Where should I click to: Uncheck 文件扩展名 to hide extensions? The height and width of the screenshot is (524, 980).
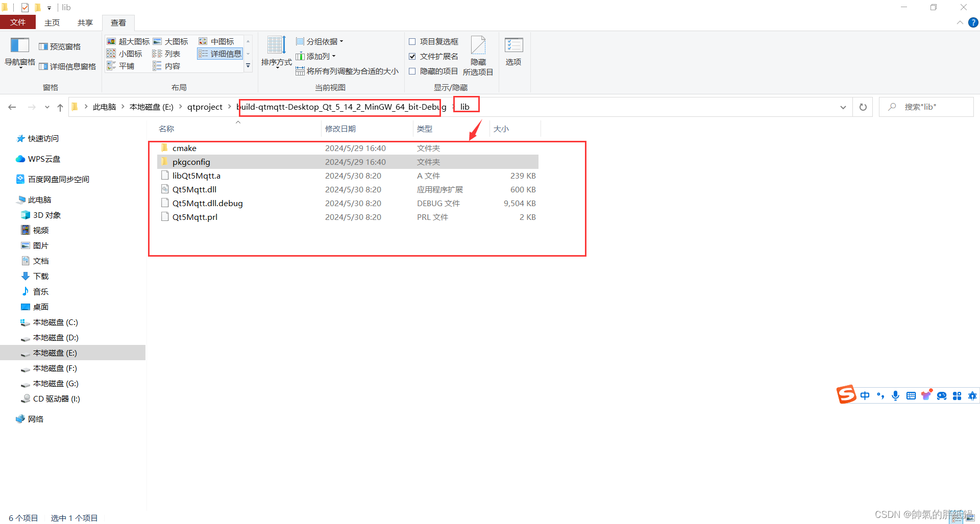(x=412, y=56)
